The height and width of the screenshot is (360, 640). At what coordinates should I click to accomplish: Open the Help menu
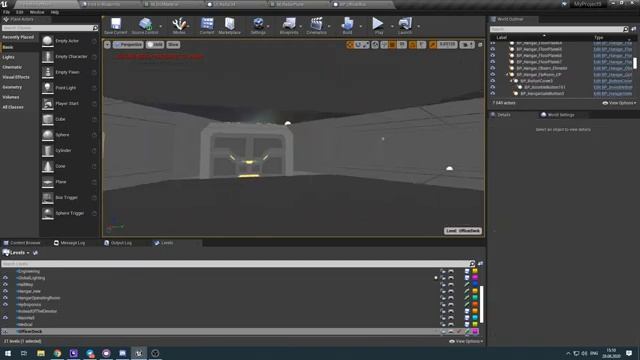tap(55, 12)
